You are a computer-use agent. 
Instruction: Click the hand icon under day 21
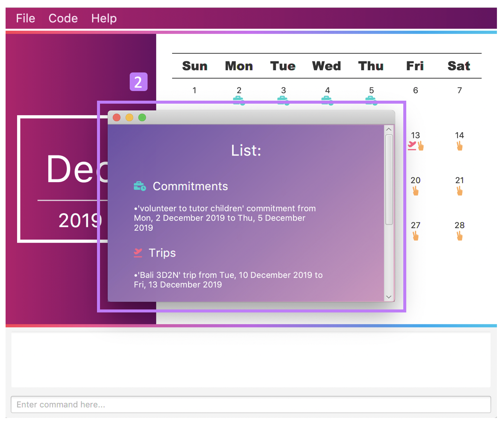coord(460,191)
